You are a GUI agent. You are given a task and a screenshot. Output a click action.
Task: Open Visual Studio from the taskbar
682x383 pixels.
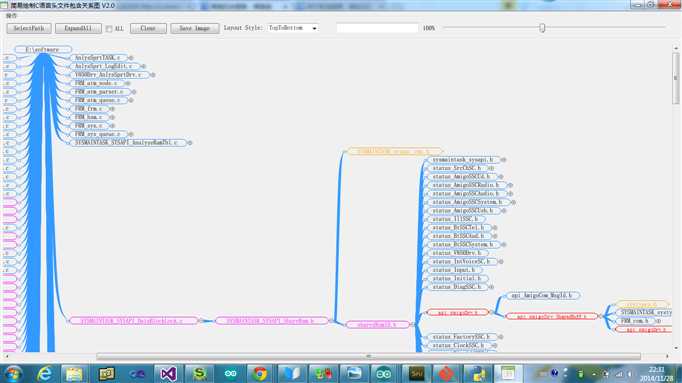(168, 374)
